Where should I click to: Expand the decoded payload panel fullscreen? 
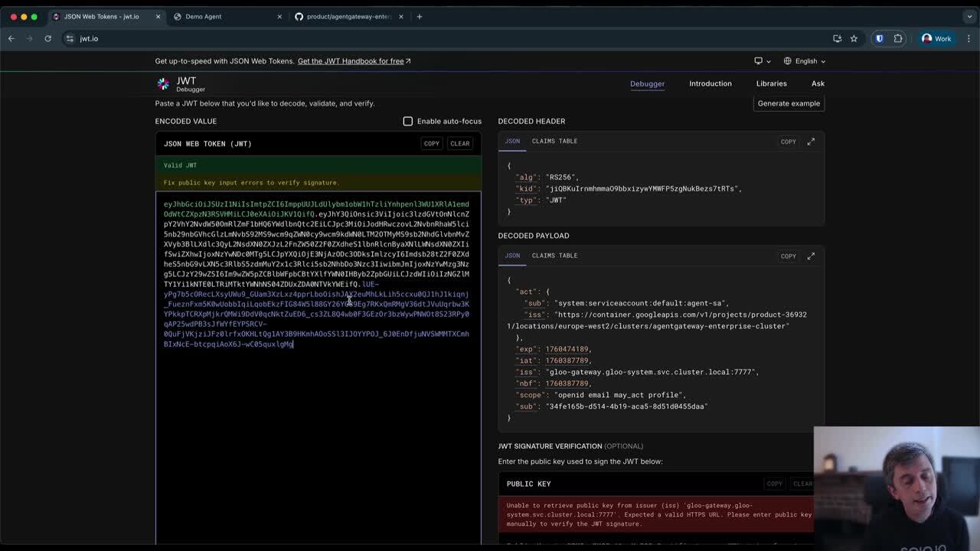(811, 256)
